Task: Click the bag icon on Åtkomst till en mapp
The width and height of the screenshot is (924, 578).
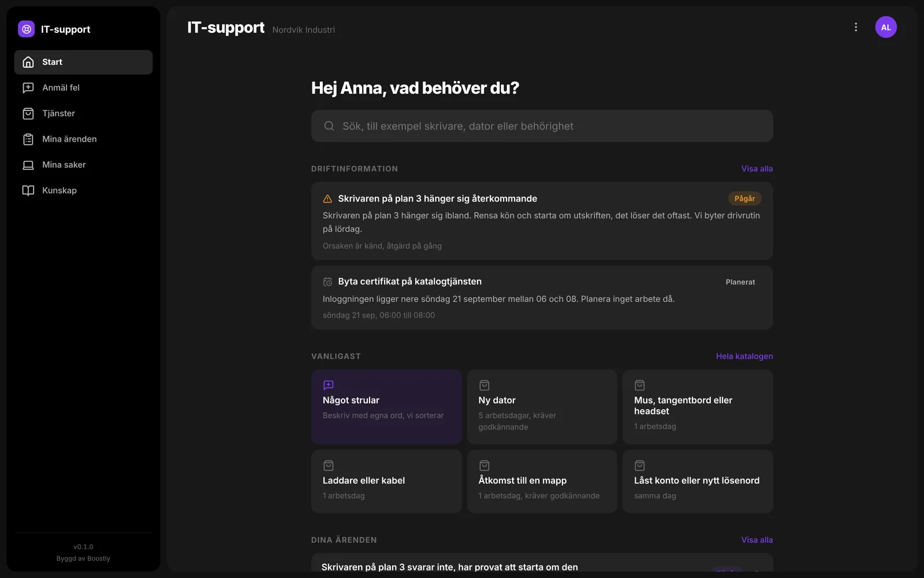Action: tap(484, 465)
